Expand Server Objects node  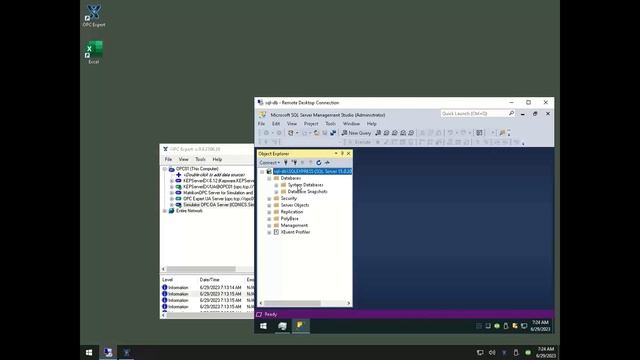tap(269, 205)
